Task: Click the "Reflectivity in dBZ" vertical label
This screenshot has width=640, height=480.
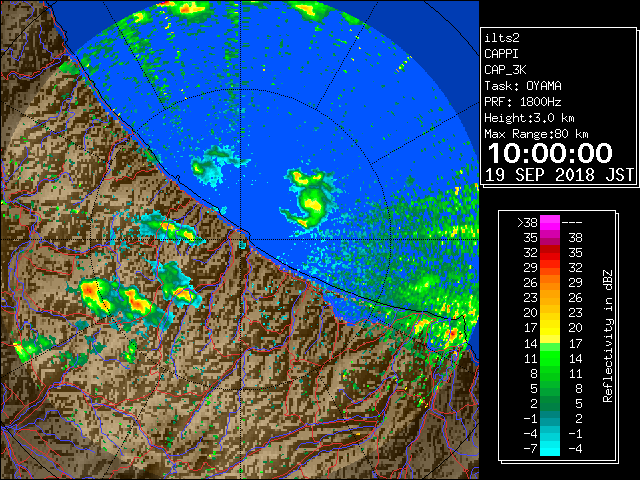Action: click(607, 336)
